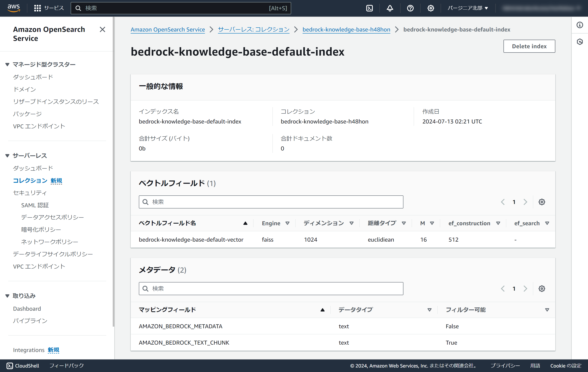Open the CloudShell icon in top bar
Screen dimensions: 588x372
tap(370, 8)
